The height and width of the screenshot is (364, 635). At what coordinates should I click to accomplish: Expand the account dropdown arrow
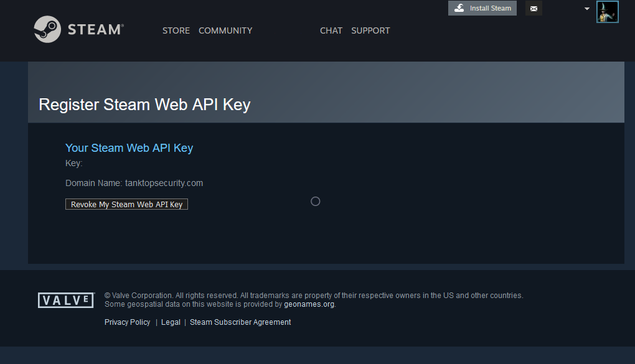click(587, 9)
